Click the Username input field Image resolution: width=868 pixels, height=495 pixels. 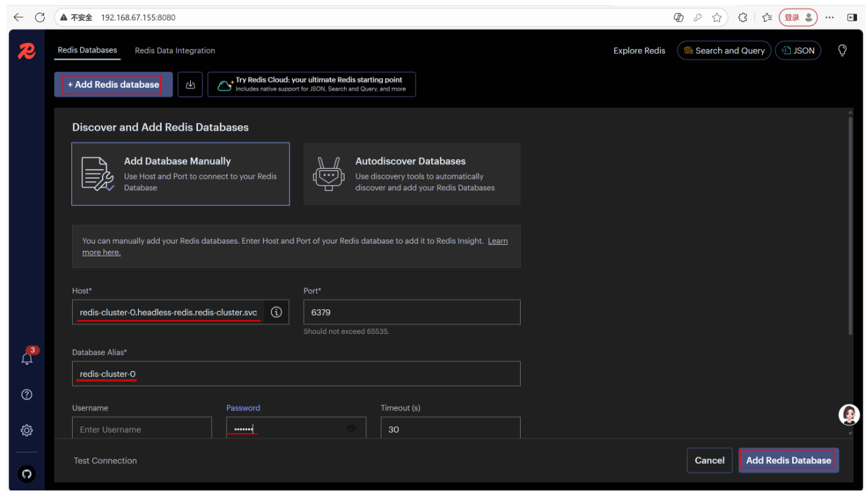pyautogui.click(x=142, y=428)
